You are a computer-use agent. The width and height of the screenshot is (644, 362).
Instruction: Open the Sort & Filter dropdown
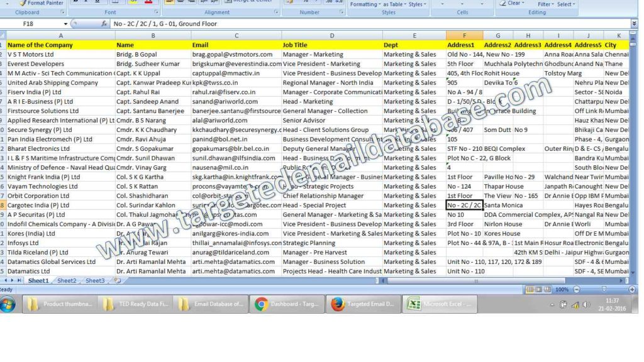545,4
